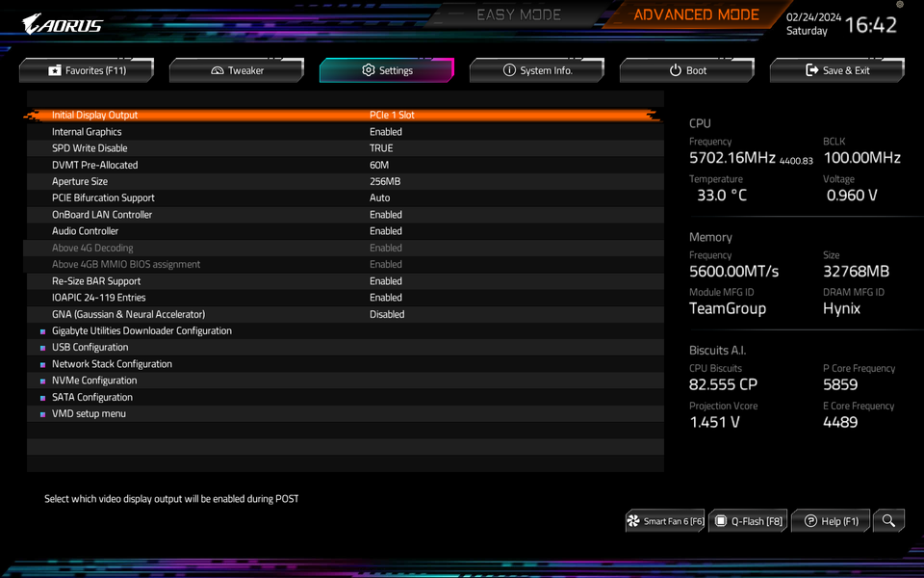Click P Core Frequency 5859 value
This screenshot has width=924, height=578.
[x=840, y=384]
